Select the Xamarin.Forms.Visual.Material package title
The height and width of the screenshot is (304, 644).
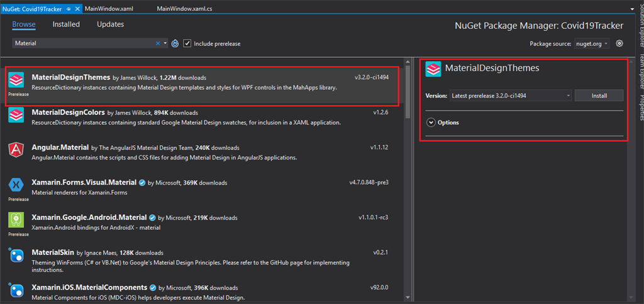click(x=84, y=183)
